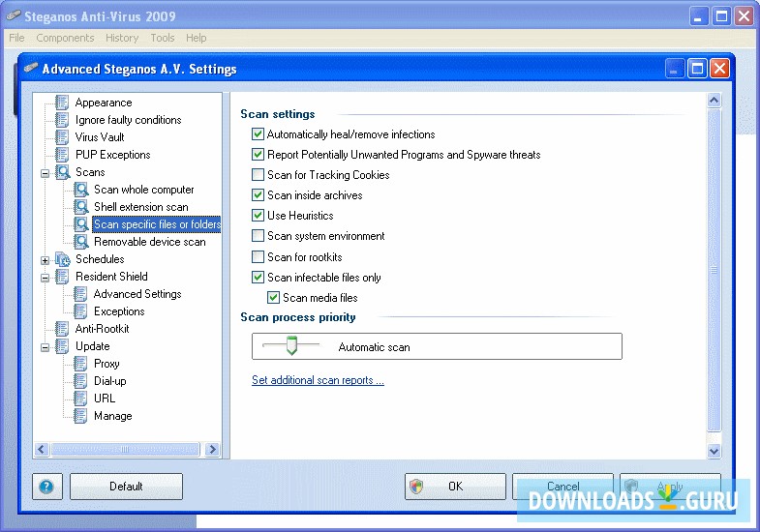Screen dimensions: 760x532
Task: Toggle Scan infectable files only
Action: point(258,278)
